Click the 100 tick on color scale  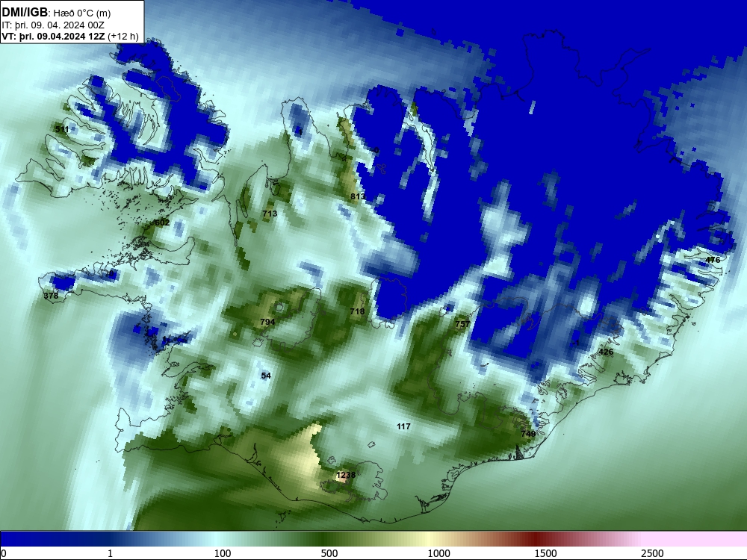click(223, 553)
